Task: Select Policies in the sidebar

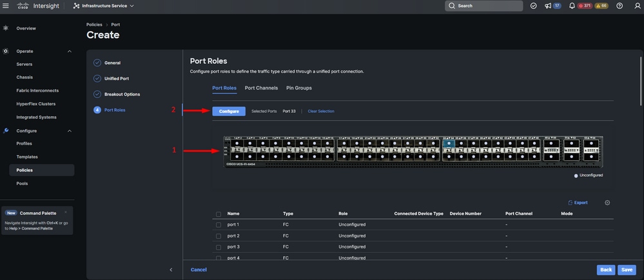Action: click(41, 170)
